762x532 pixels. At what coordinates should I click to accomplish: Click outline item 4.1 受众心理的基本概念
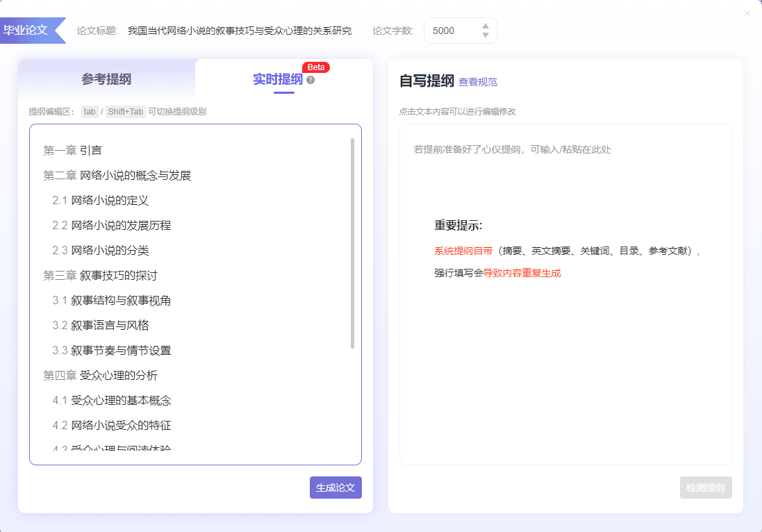pos(112,401)
